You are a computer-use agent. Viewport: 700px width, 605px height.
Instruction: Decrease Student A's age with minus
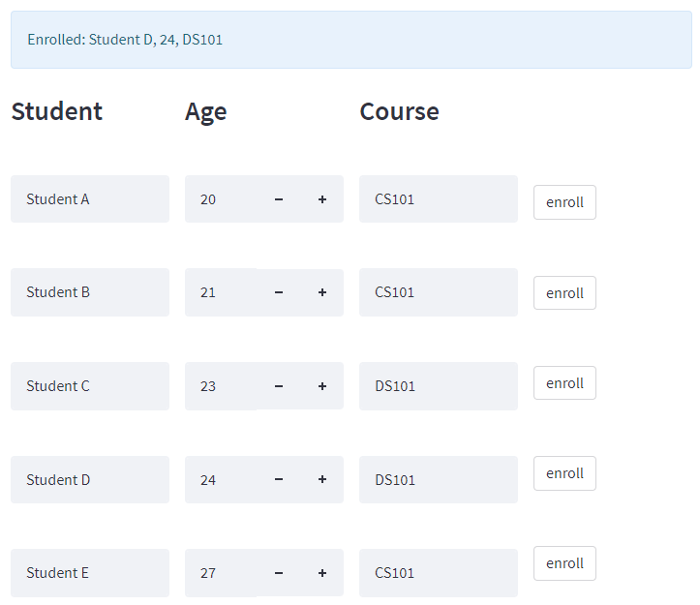pos(279,199)
